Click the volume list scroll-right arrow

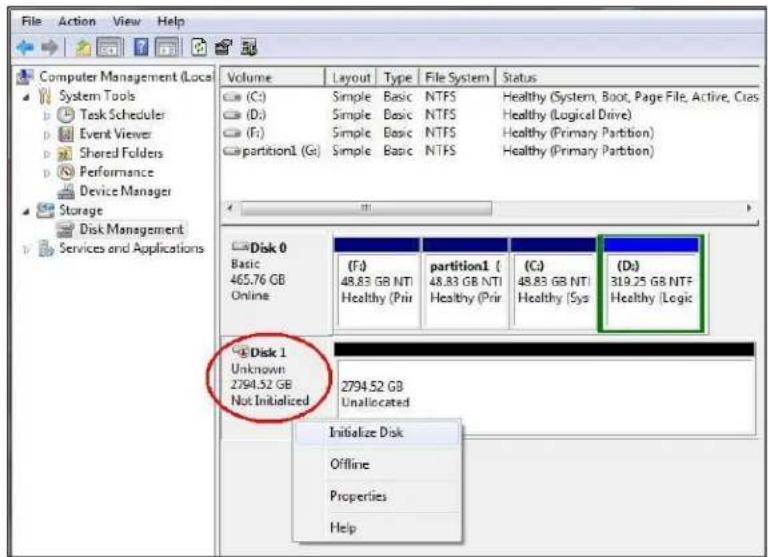tap(749, 208)
